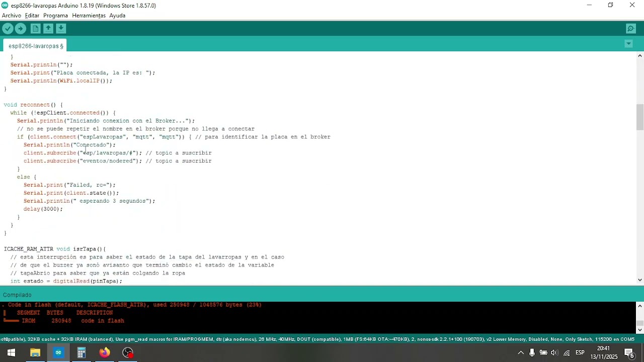Open Firefox from the taskbar

105,352
